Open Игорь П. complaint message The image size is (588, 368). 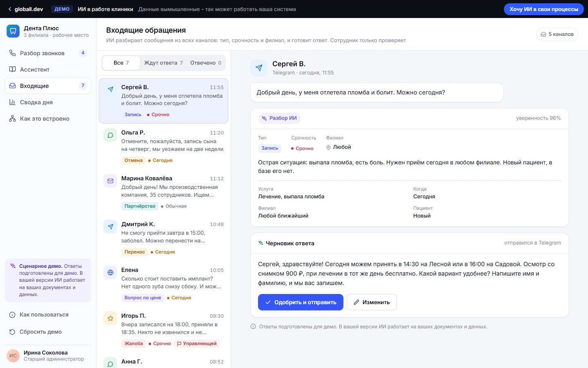point(163,330)
